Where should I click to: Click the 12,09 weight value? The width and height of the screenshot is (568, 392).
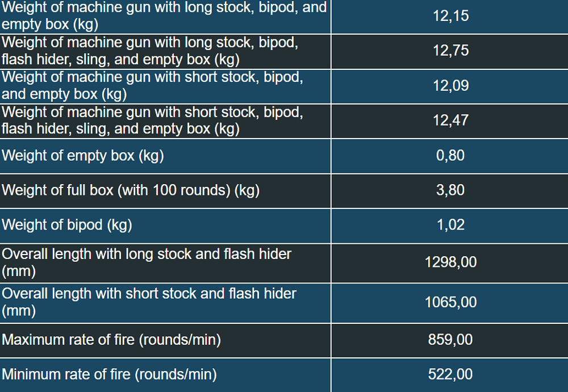450,86
